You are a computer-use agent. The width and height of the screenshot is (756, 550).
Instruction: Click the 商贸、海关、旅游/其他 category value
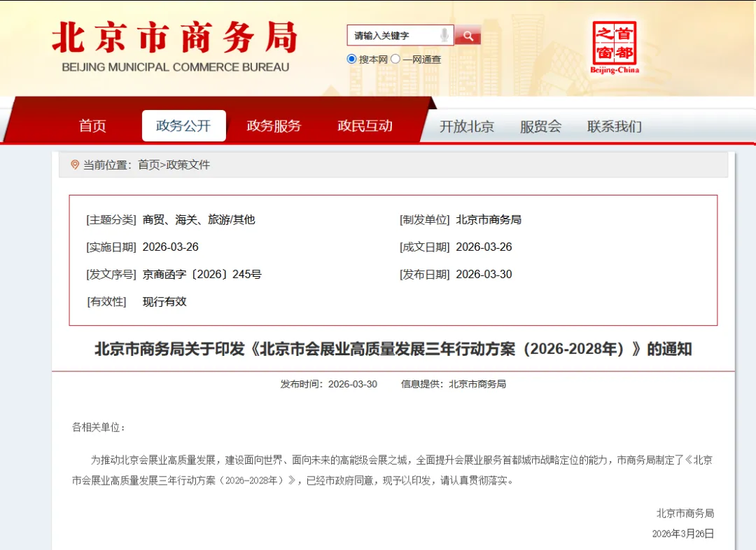tap(199, 220)
